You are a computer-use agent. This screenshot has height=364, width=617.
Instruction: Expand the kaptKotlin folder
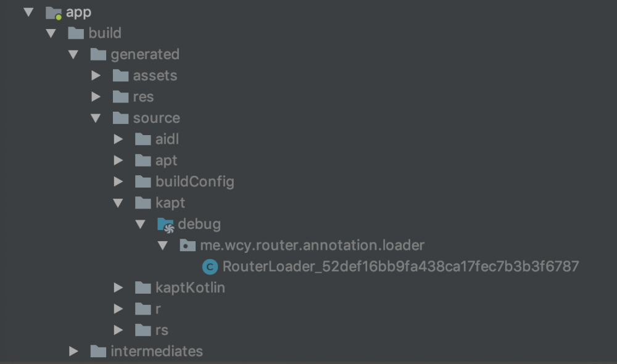[x=118, y=287]
